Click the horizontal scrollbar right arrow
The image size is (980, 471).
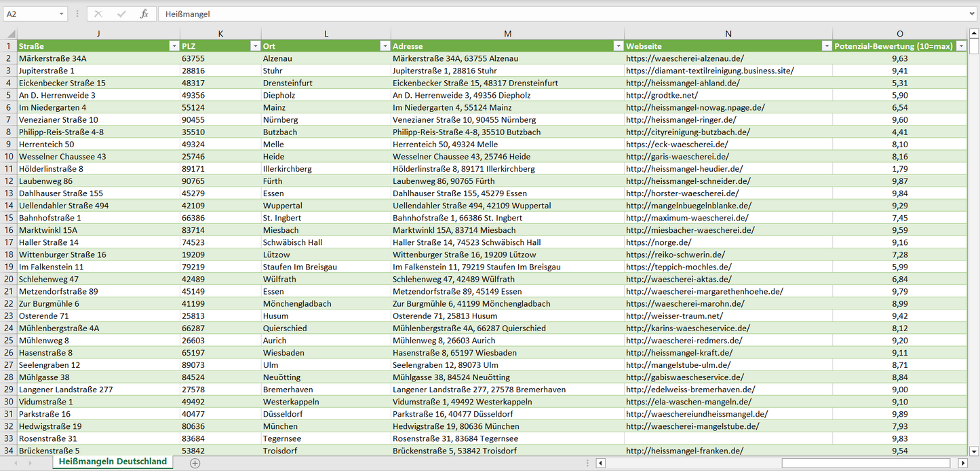coord(962,463)
